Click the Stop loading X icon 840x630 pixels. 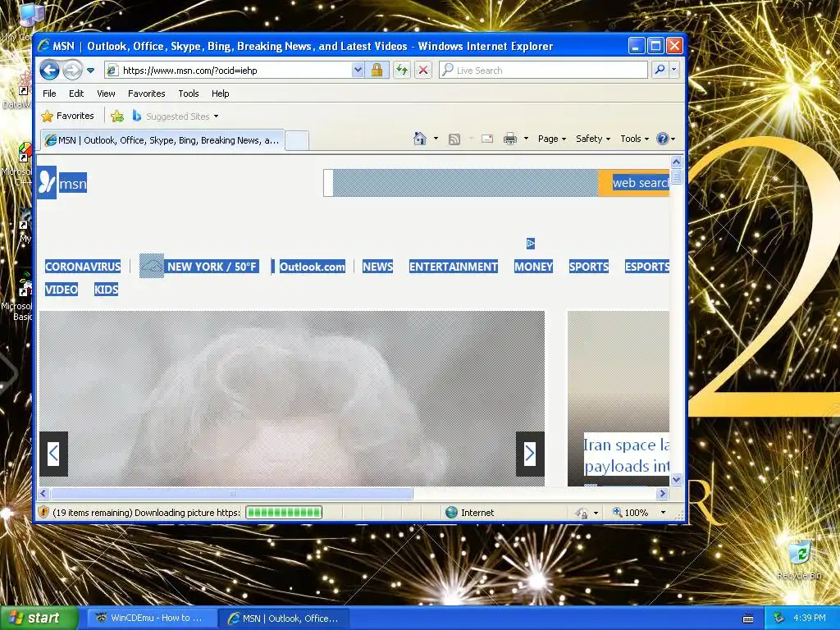(423, 71)
